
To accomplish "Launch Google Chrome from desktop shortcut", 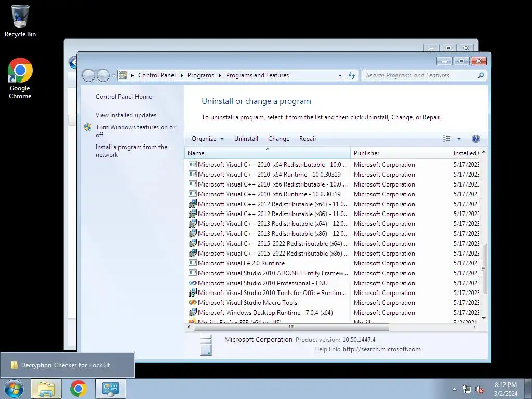I will coord(20,78).
